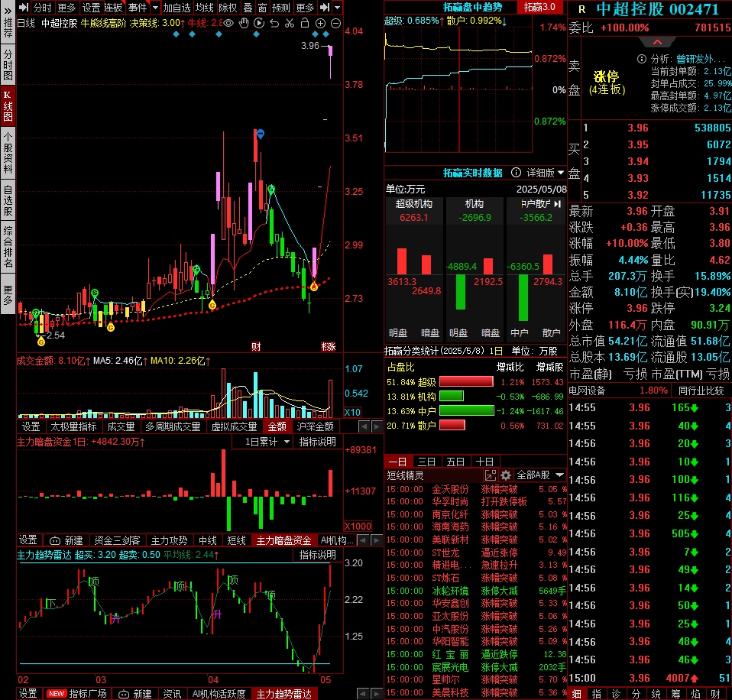Screen dimensions: 732x700
Task: Open the 详细版 dropdown in 拓赢实时数据
Action: click(546, 173)
